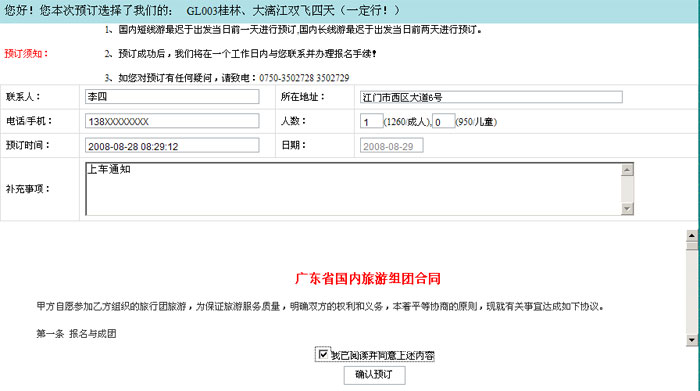Image resolution: width=700 pixels, height=391 pixels.
Task: Click the 预订须知 red label
Action: pyautogui.click(x=26, y=54)
